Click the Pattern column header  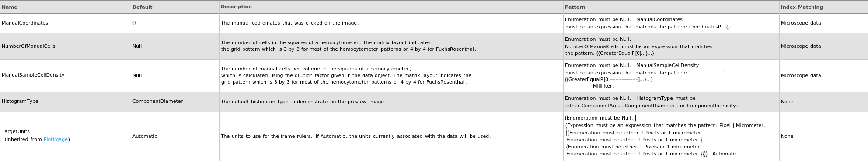pyautogui.click(x=575, y=7)
